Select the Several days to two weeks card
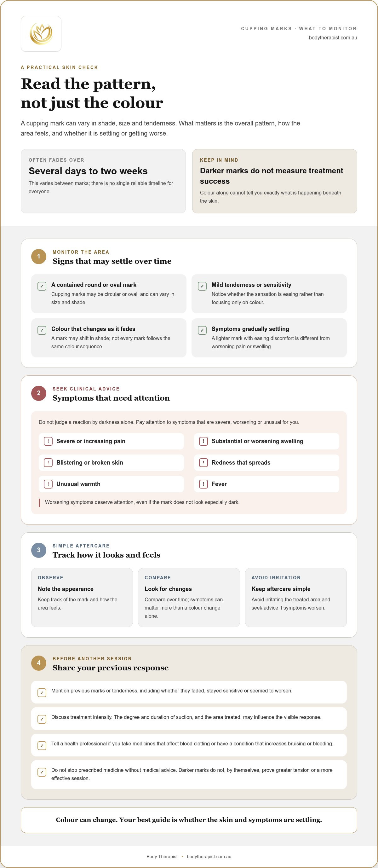 (x=103, y=181)
